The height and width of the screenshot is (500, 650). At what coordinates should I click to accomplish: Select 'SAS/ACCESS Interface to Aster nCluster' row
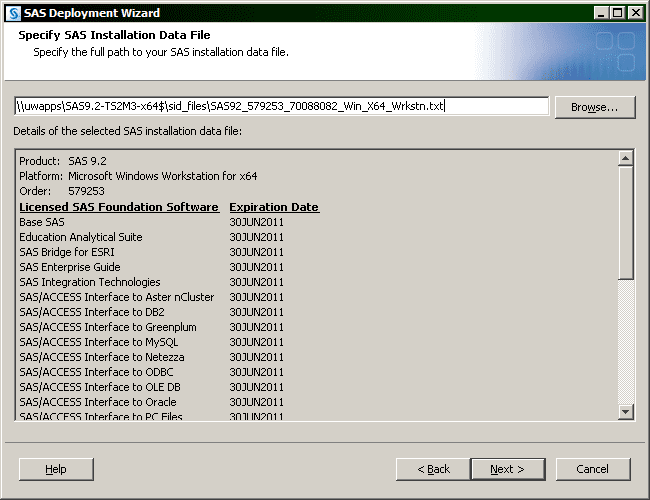pos(152,297)
